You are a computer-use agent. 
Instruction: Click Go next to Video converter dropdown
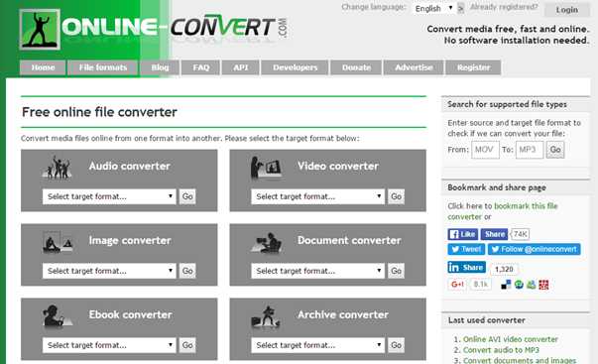pyautogui.click(x=396, y=196)
